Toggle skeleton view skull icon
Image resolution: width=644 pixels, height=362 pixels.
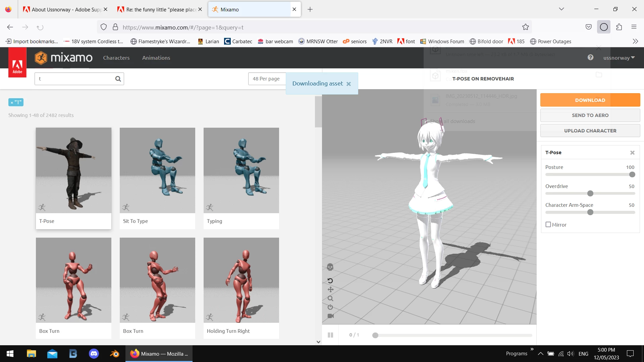point(330,267)
